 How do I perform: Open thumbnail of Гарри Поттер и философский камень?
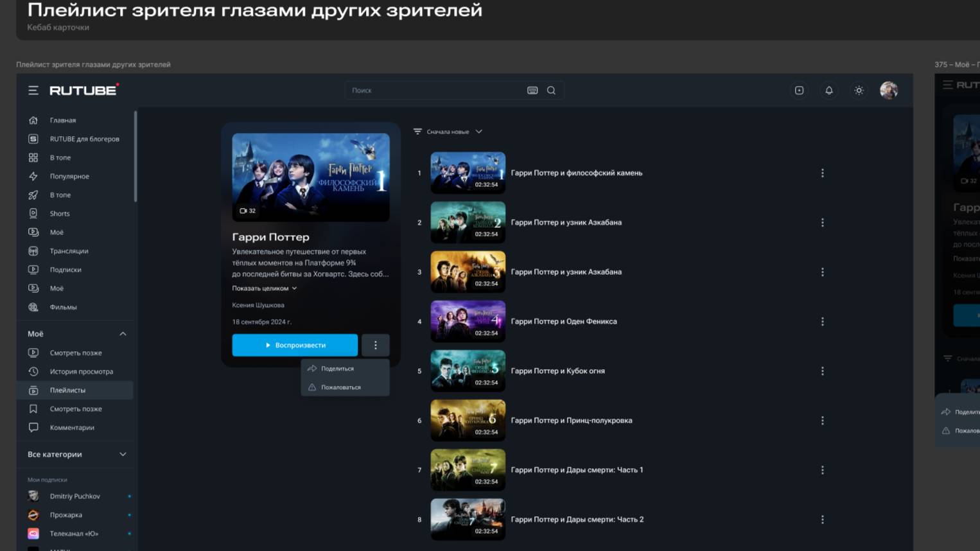tap(468, 173)
